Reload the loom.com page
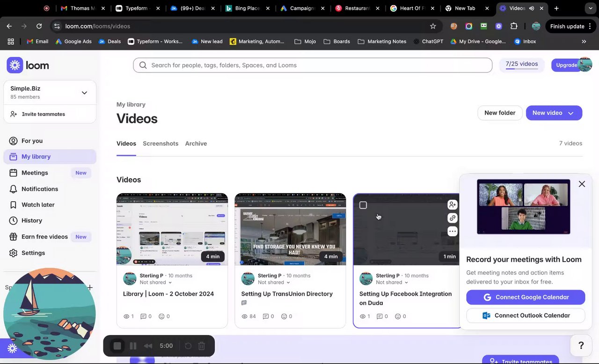The width and height of the screenshot is (599, 364). 39,26
